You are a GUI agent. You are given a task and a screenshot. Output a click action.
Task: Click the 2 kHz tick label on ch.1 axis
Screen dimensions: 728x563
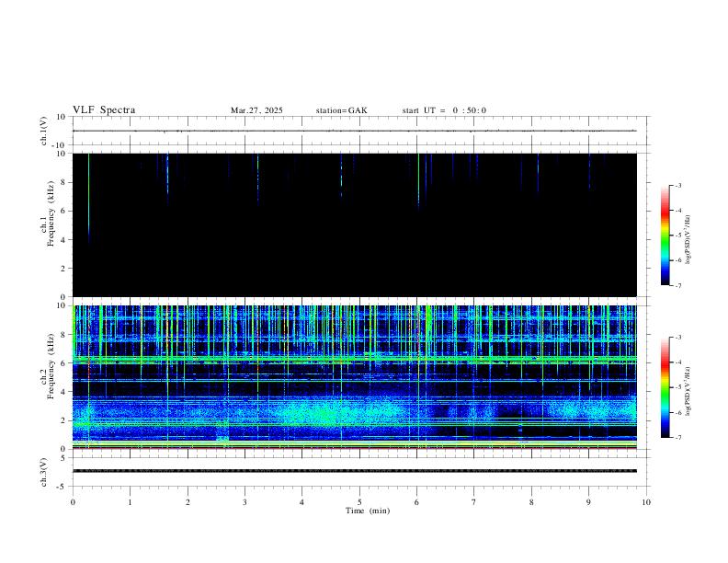coord(63,268)
